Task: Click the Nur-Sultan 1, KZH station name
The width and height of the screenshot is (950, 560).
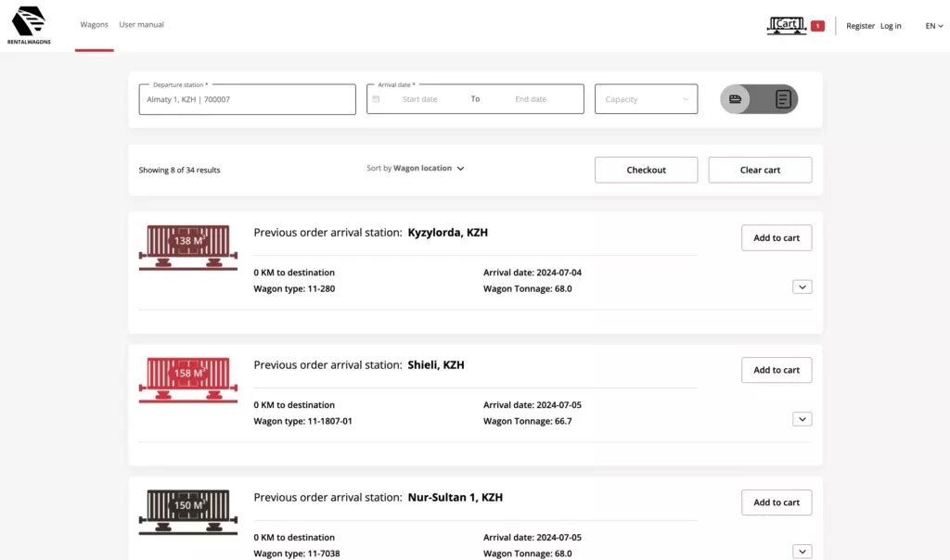Action: [x=455, y=498]
